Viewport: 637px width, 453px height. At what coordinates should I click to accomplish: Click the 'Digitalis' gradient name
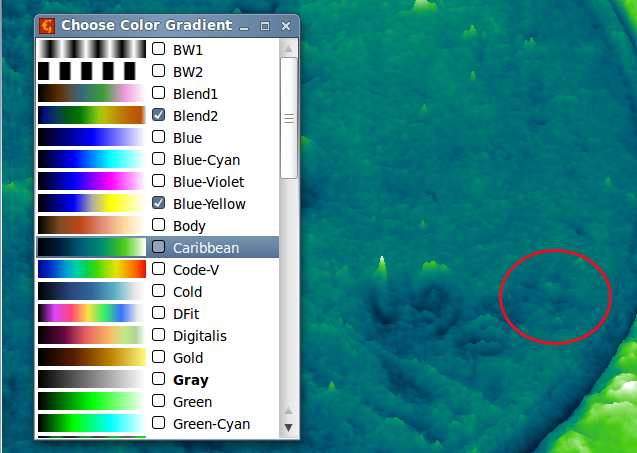coord(200,336)
